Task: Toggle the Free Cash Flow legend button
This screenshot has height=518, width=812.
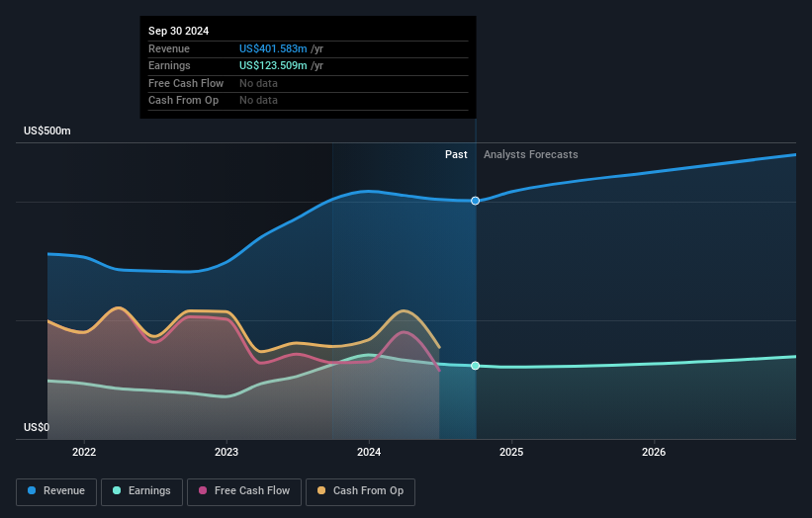Action: click(x=244, y=491)
